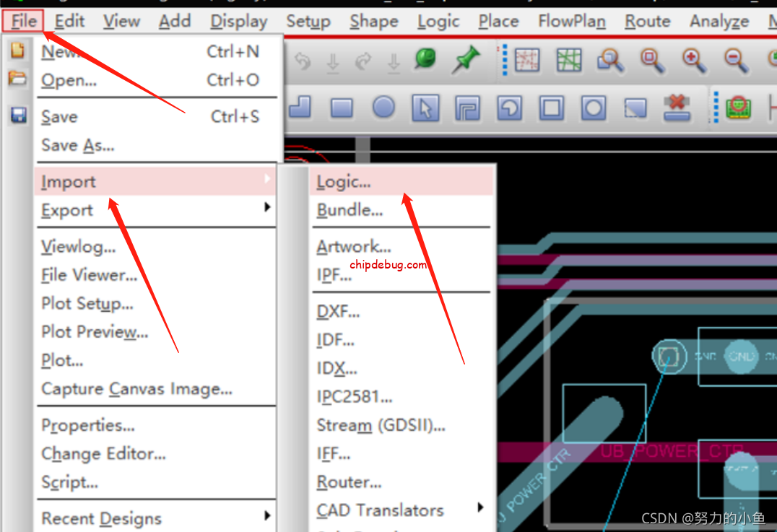The image size is (777, 532).
Task: Choose Capture Canvas Image... menu entry
Action: pos(136,389)
